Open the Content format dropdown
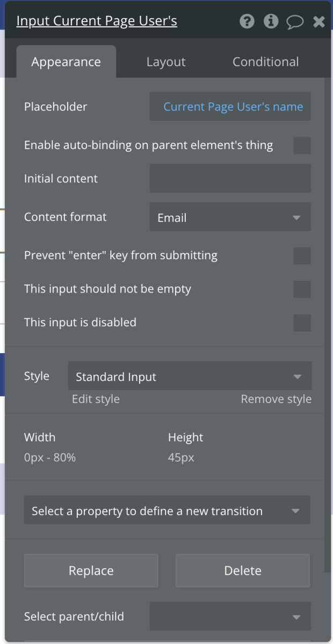This screenshot has height=644, width=333. point(230,217)
